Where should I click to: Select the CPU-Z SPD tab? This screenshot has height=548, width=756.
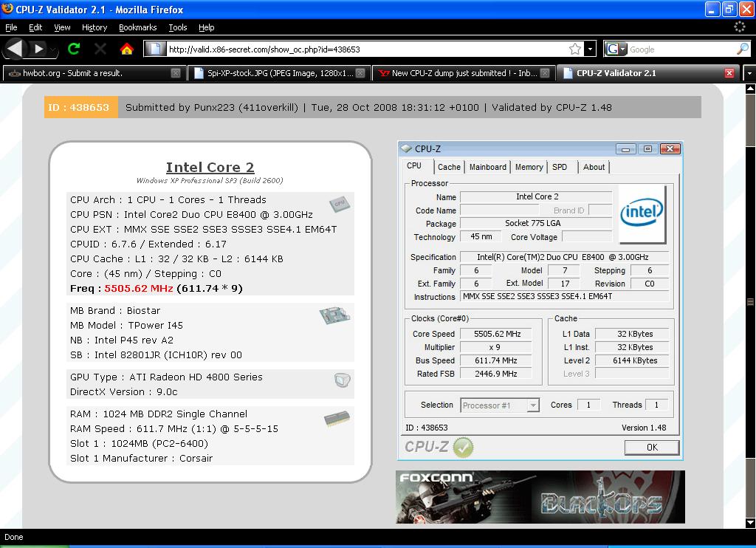[x=560, y=167]
